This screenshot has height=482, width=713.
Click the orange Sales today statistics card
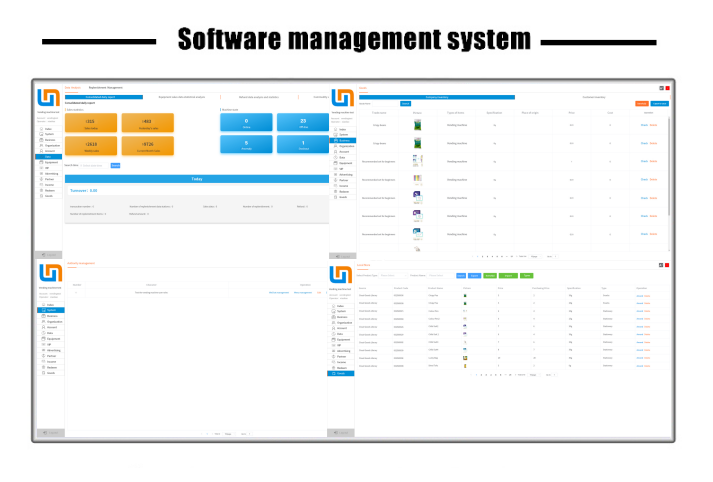(91, 123)
